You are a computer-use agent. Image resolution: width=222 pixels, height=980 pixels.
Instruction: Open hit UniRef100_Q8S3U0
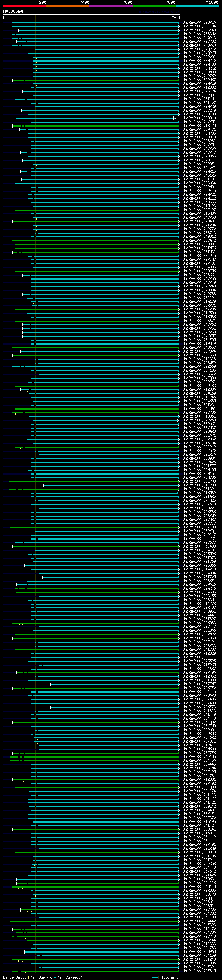point(199,34)
